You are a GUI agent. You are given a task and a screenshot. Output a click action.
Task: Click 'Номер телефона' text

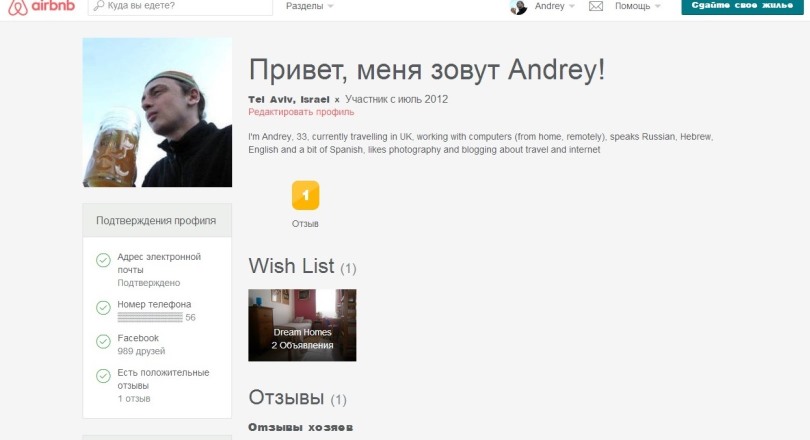pos(154,304)
